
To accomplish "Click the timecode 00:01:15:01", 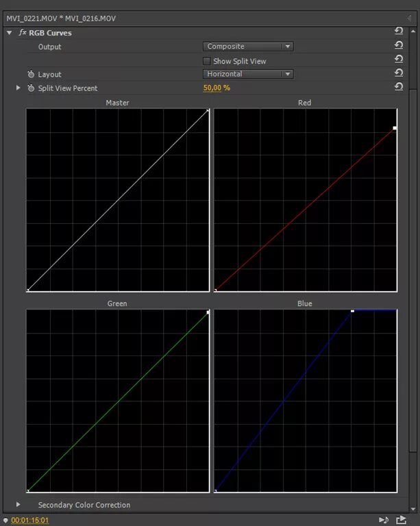I will (x=30, y=521).
